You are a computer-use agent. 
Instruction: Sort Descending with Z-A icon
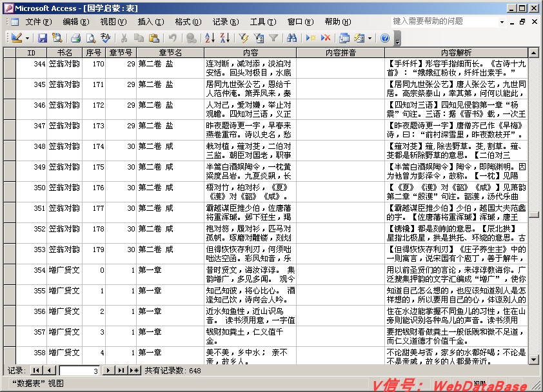coord(225,38)
